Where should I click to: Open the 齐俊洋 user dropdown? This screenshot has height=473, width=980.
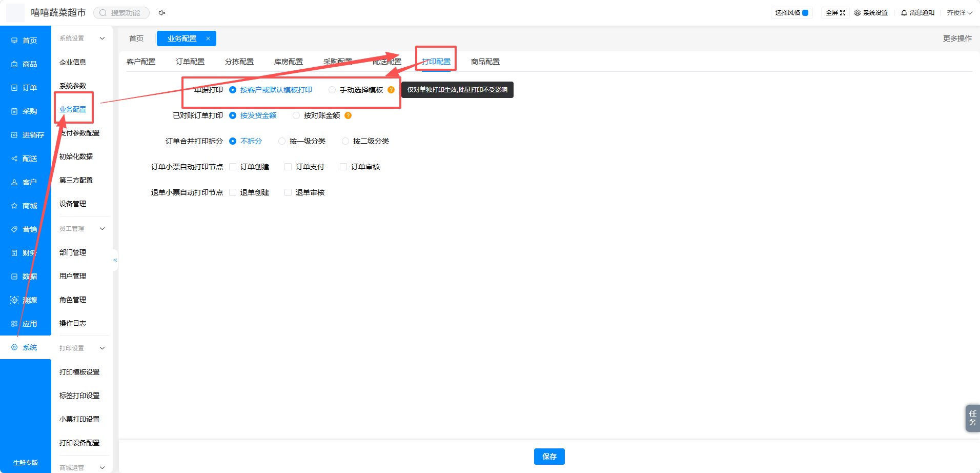959,13
